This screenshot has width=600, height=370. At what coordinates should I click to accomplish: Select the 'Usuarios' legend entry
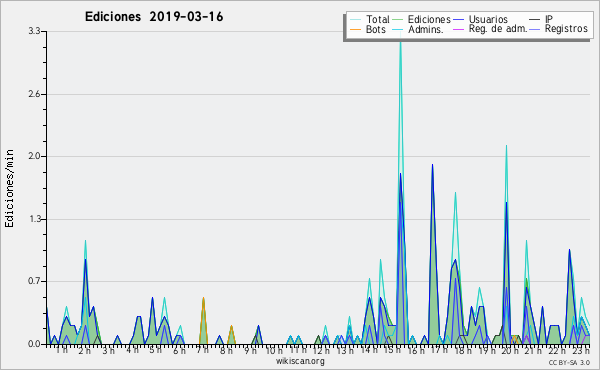click(x=488, y=19)
